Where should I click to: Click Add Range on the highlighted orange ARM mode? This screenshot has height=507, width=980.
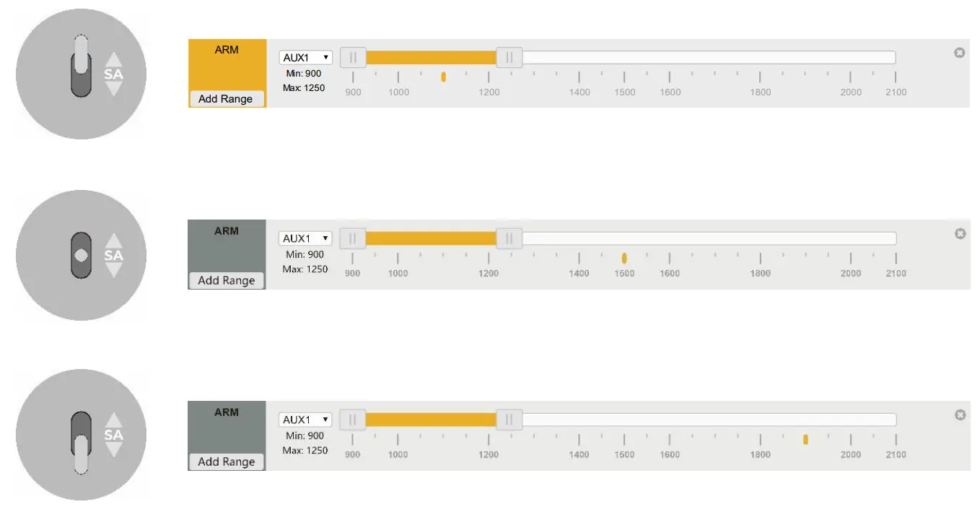pyautogui.click(x=226, y=99)
